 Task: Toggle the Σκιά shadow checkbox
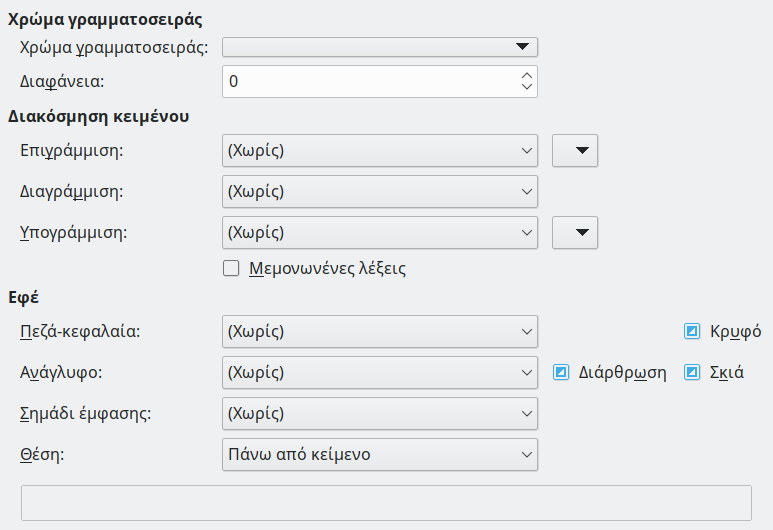691,372
